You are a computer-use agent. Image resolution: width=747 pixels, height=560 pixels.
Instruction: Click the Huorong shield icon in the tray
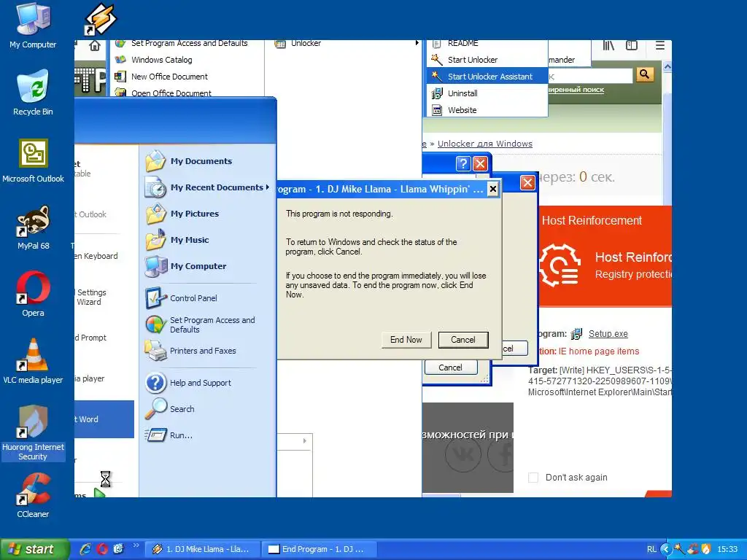pos(706,549)
